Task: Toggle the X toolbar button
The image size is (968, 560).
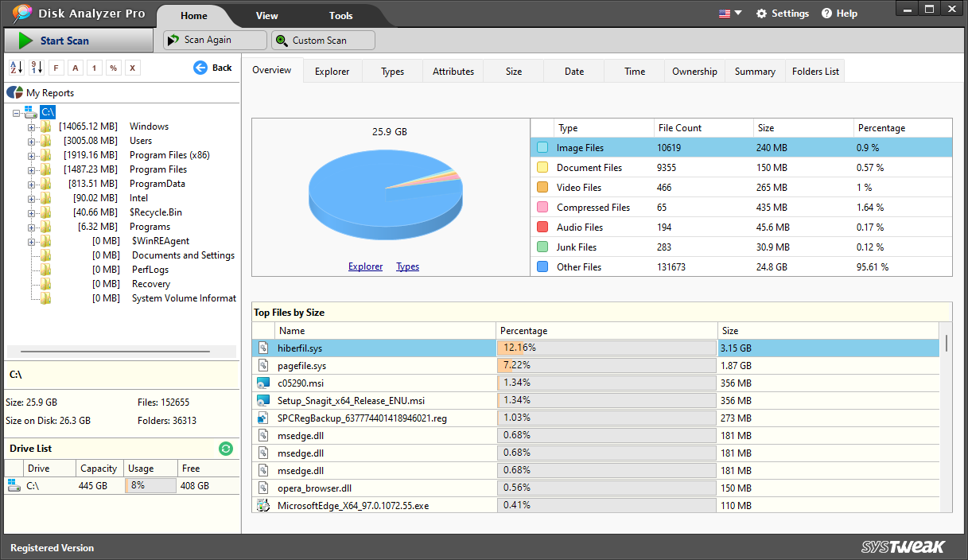Action: click(x=133, y=68)
